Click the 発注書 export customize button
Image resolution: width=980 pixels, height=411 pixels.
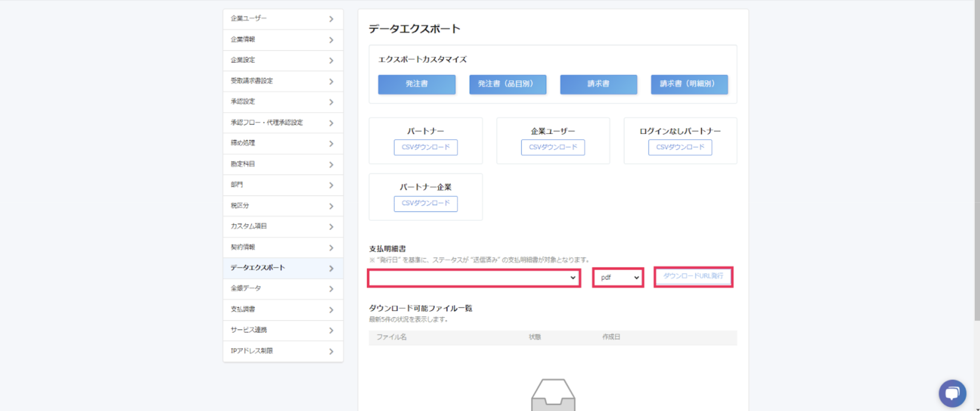click(417, 84)
